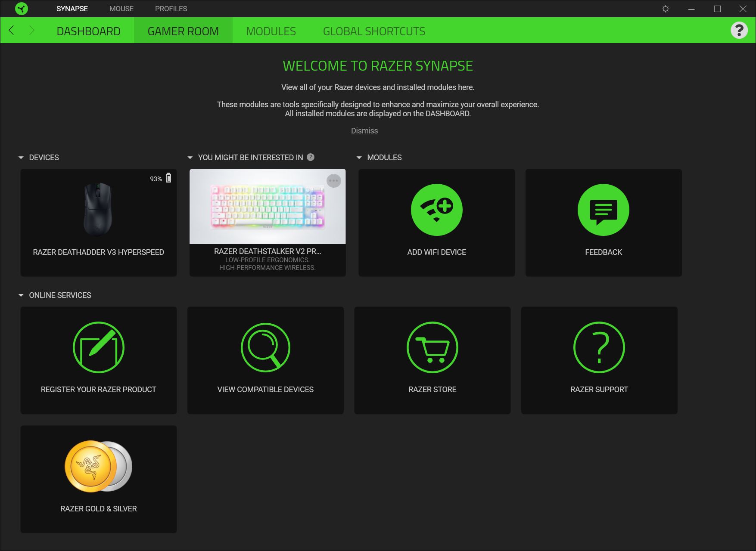Image resolution: width=756 pixels, height=551 pixels.
Task: Collapse the You Might Be Interested In section
Action: [x=190, y=158]
